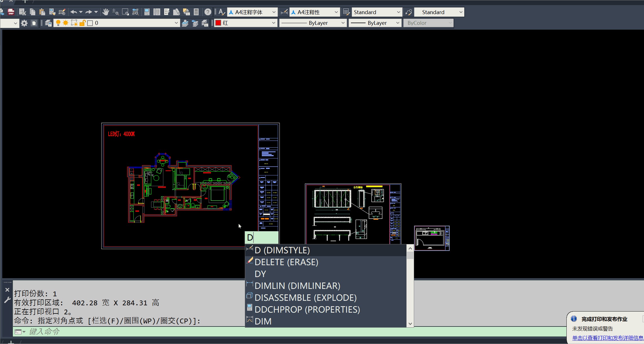Screen dimensions: 644x344
Task: Toggle layer 0 on/off lightbulb
Action: coord(58,23)
